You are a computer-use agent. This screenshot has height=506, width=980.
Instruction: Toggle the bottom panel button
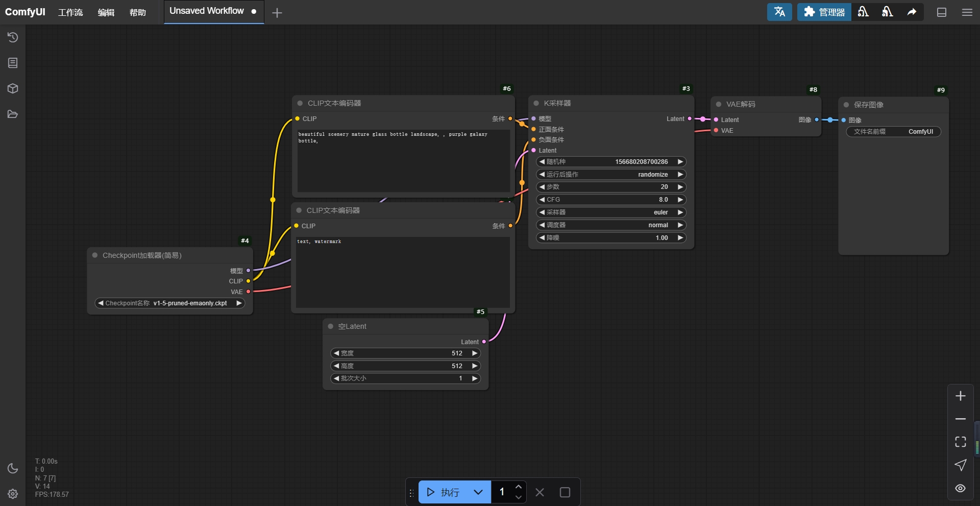pos(942,12)
